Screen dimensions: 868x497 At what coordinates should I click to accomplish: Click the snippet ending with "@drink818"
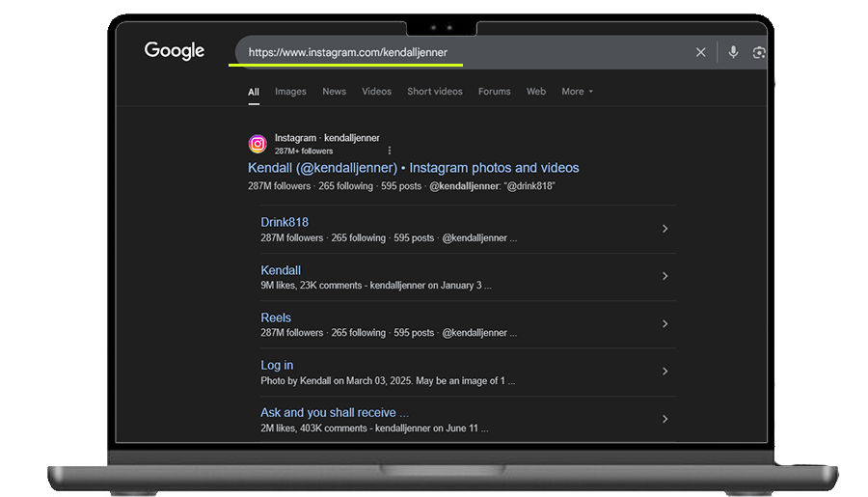(x=401, y=186)
